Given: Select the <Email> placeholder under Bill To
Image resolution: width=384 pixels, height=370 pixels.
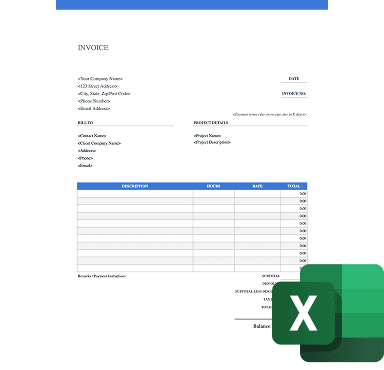Looking at the screenshot, I should point(85,166).
